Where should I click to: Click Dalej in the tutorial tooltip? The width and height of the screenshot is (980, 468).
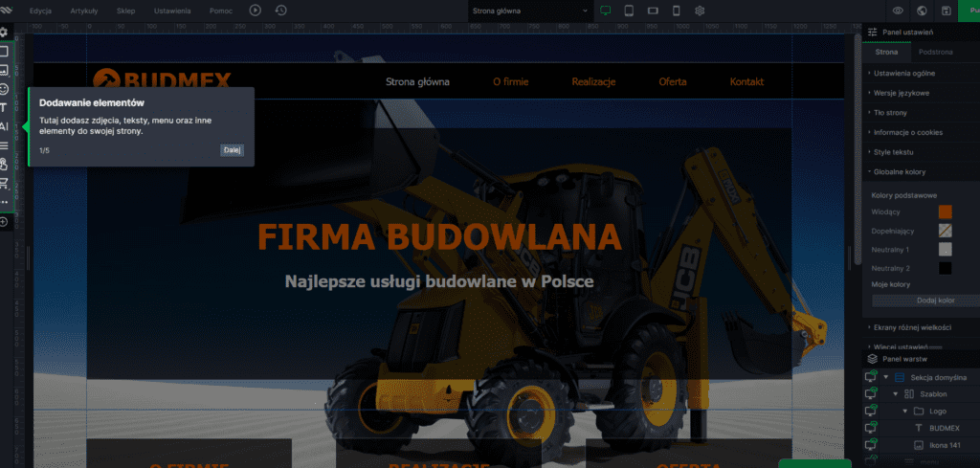point(232,150)
